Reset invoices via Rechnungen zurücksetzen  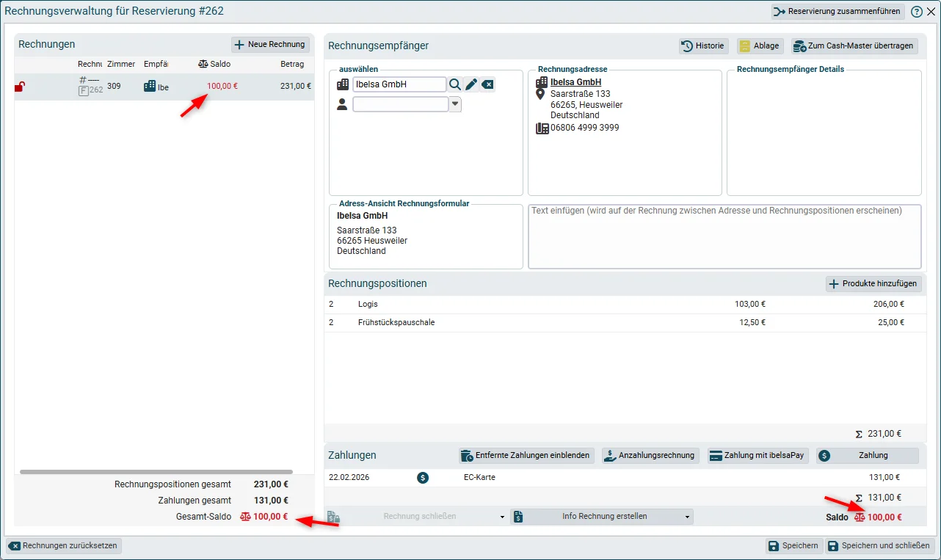coord(64,546)
